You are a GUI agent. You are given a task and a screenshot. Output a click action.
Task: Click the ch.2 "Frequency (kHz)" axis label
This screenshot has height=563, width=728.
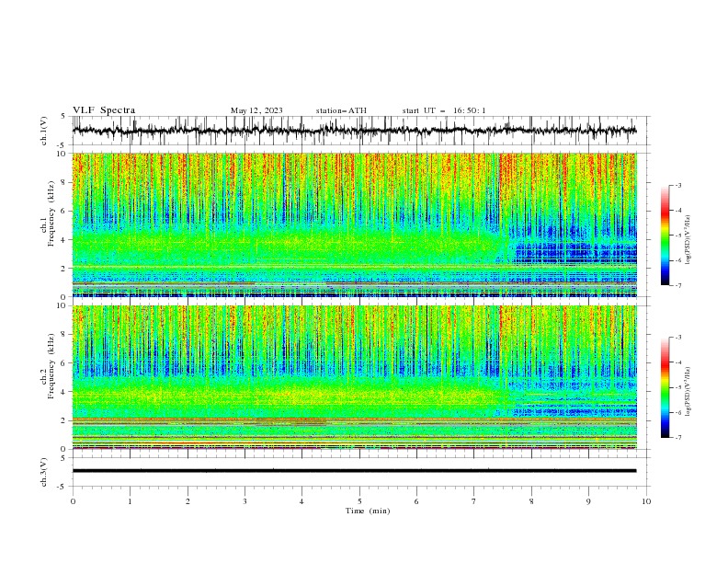(x=51, y=366)
